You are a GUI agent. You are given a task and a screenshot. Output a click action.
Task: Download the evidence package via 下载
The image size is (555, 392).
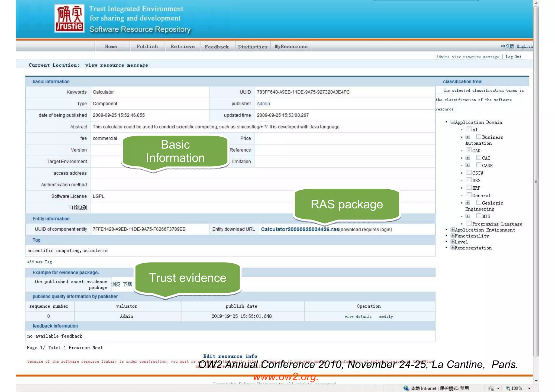(x=127, y=284)
